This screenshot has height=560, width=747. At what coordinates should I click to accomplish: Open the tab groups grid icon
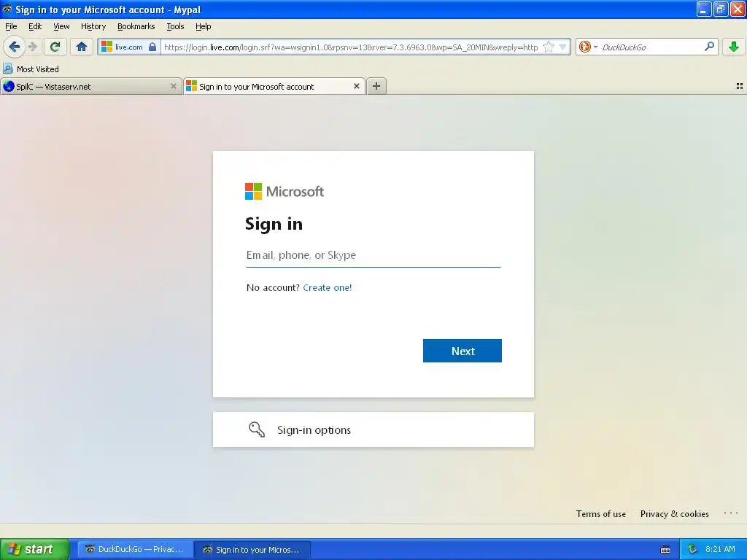[740, 86]
